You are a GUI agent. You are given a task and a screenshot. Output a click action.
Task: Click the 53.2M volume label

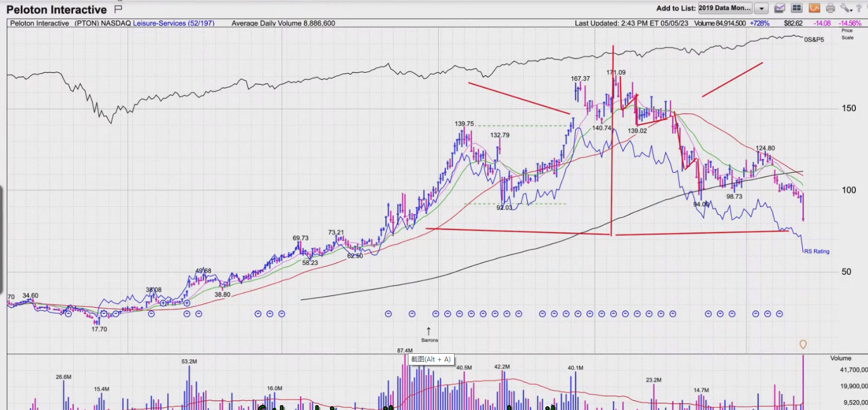189,362
